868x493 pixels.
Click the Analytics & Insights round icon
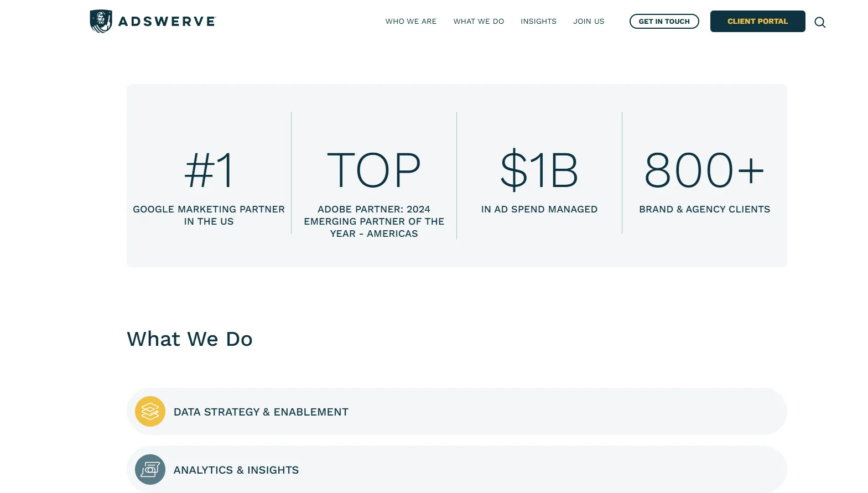click(x=150, y=469)
